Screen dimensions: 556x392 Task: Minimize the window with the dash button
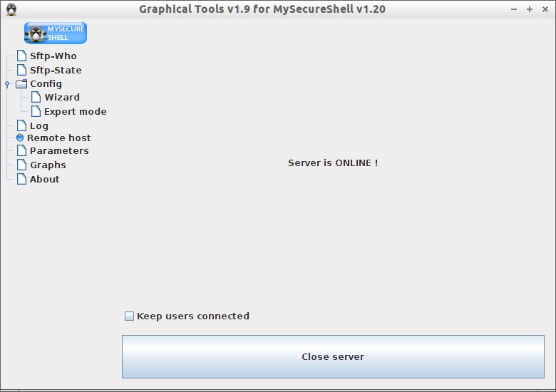pyautogui.click(x=514, y=9)
